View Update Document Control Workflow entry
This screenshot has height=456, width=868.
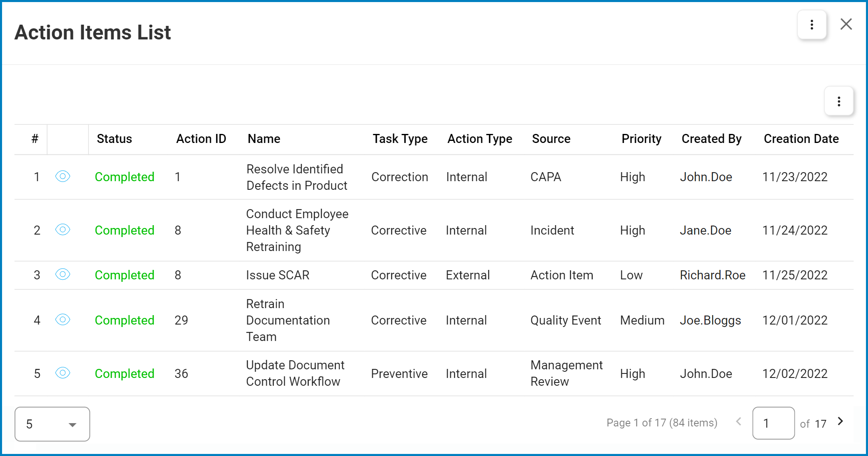[62, 373]
